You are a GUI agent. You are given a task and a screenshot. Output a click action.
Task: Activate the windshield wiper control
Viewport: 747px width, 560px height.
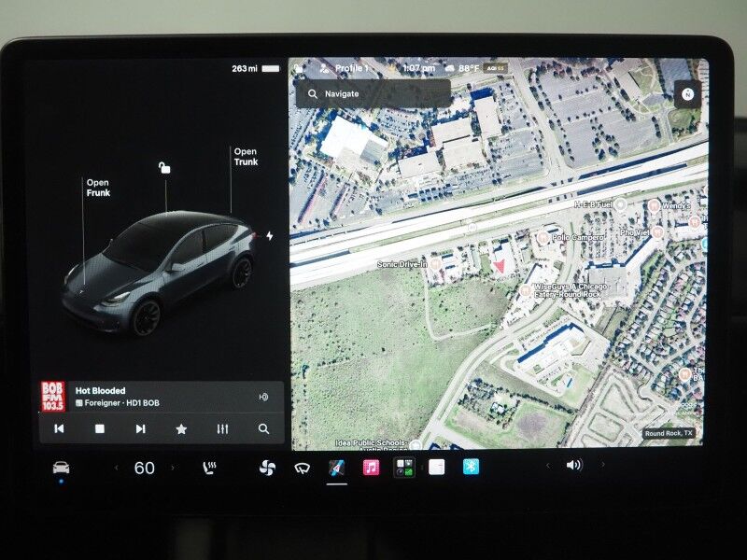pyautogui.click(x=302, y=469)
